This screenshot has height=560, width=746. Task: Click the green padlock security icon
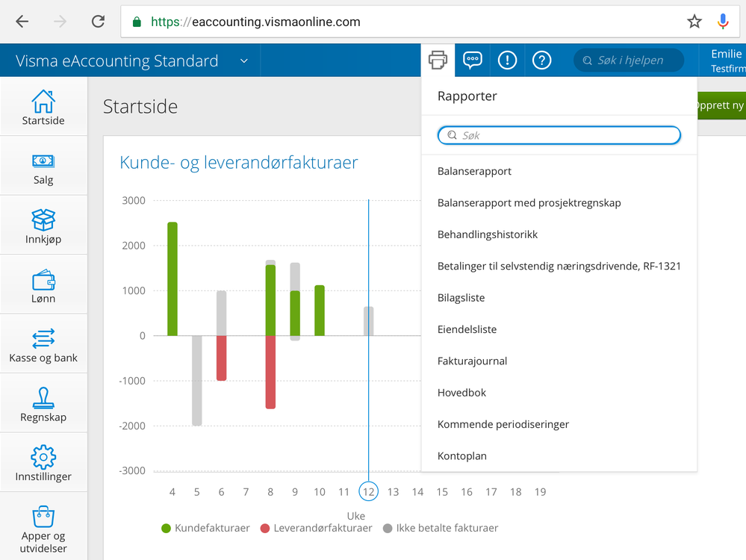tap(137, 22)
